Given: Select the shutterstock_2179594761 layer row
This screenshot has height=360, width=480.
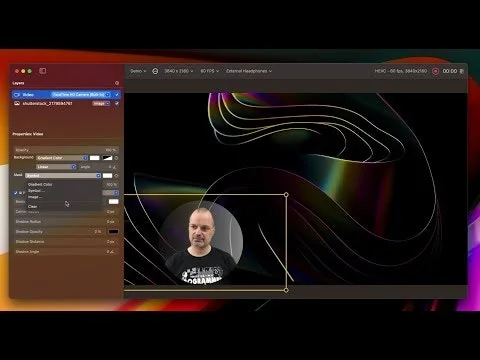Looking at the screenshot, I should point(66,103).
